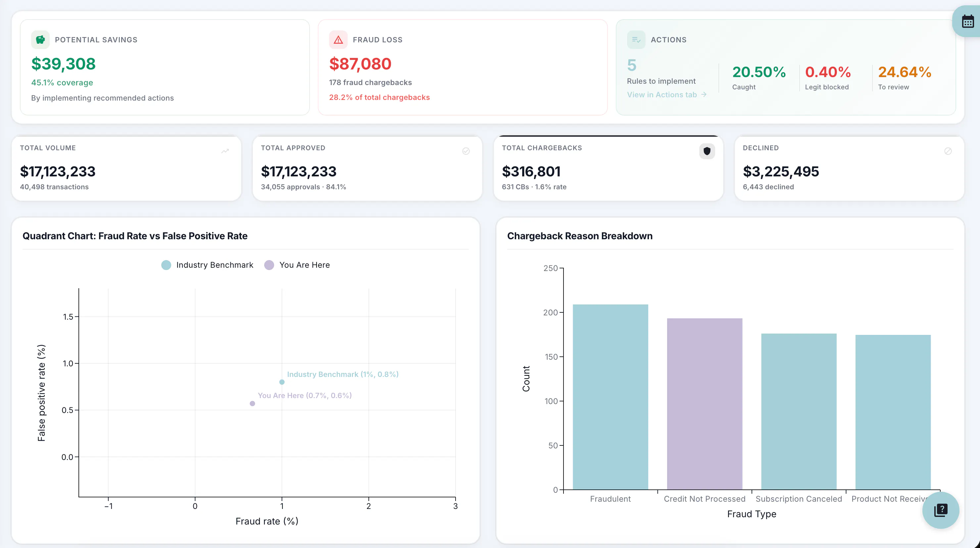The image size is (980, 548).
Task: Click 40,498 transactions text
Action: (54, 187)
